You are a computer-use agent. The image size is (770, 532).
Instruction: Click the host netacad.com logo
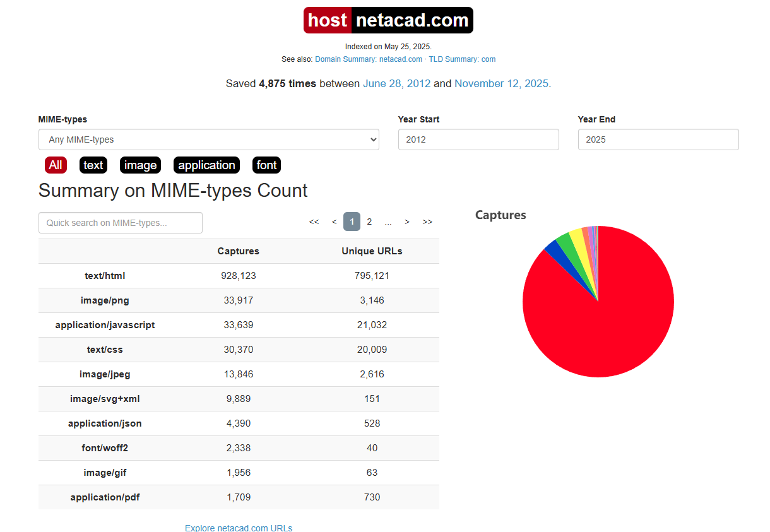click(x=388, y=20)
